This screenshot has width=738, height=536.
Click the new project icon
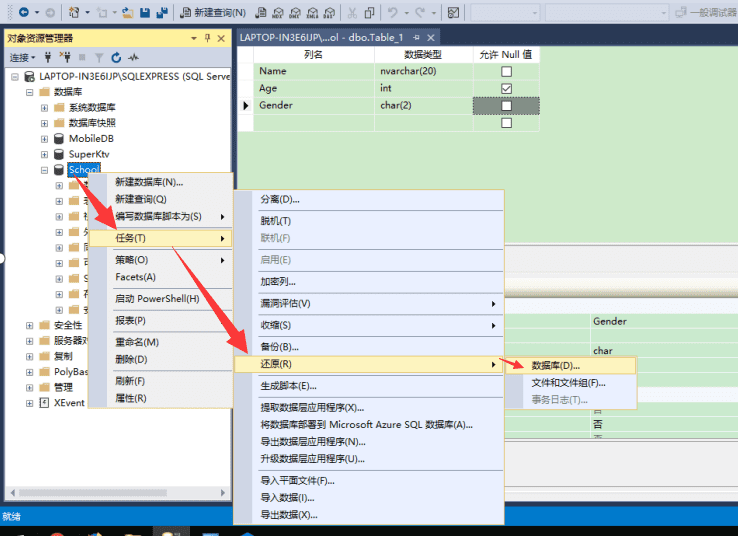[74, 12]
